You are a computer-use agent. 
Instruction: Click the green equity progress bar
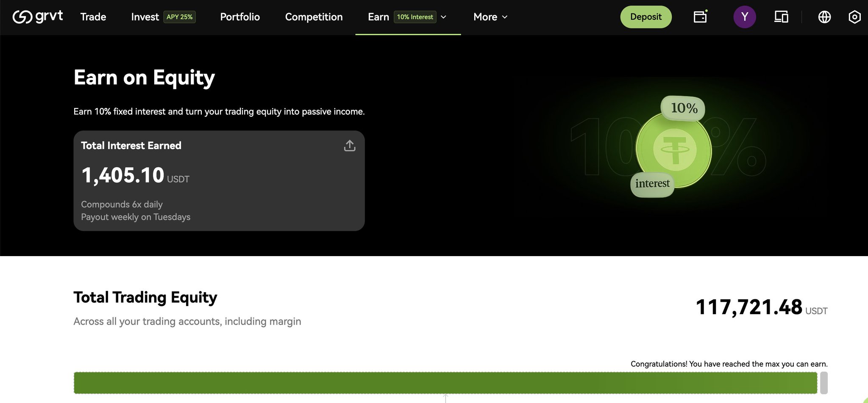[x=445, y=383]
